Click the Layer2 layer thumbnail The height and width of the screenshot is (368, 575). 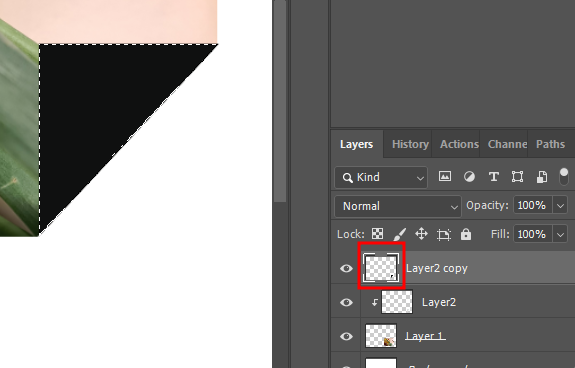coord(397,302)
